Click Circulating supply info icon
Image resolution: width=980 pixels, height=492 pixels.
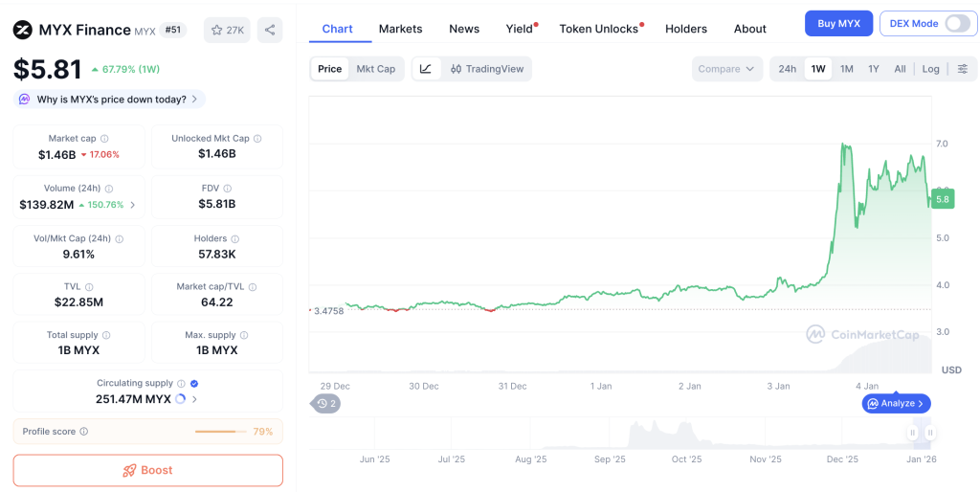tap(181, 384)
